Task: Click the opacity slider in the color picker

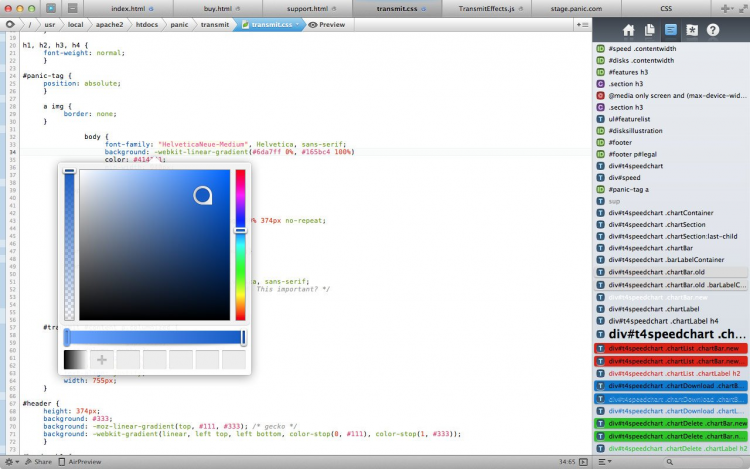Action: coord(69,245)
